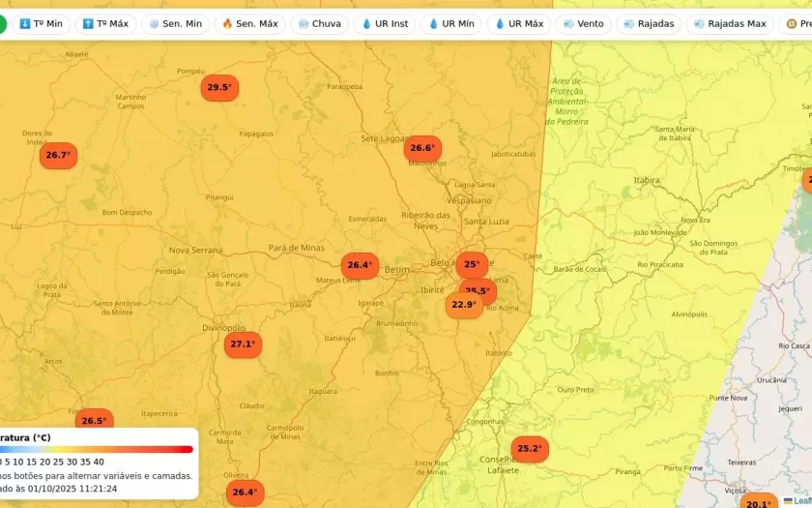812x508 pixels.
Task: Pick the UR Máx humidity variable
Action: (x=518, y=23)
